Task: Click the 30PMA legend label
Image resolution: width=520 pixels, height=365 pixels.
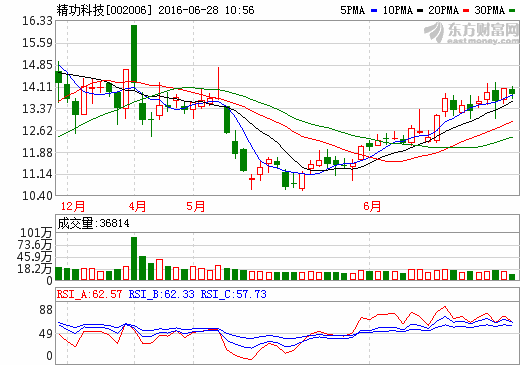Action: pos(490,10)
